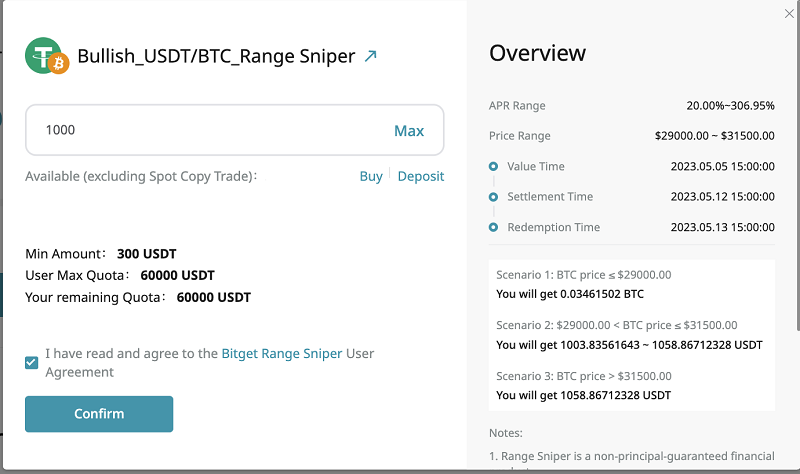Click the Deposit link
The height and width of the screenshot is (474, 800).
[421, 176]
